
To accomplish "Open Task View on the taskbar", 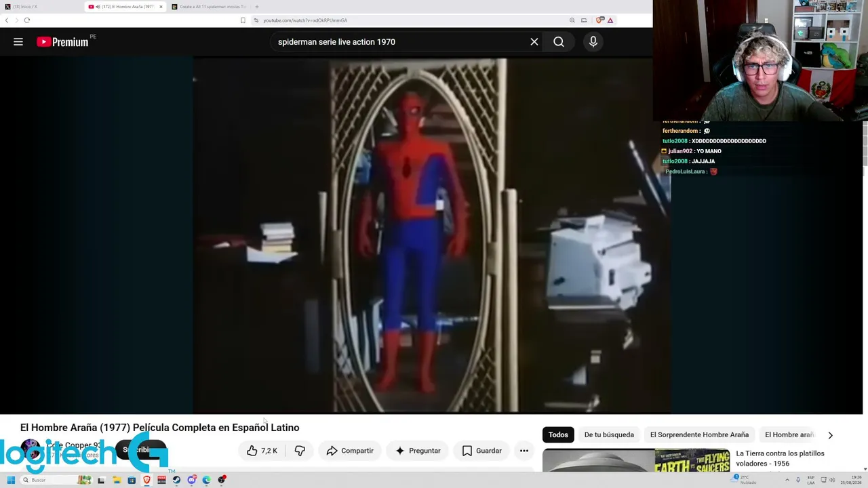I will click(x=101, y=480).
